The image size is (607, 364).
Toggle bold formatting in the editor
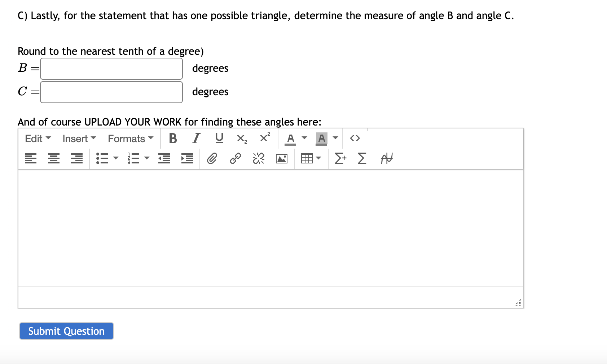coord(173,138)
